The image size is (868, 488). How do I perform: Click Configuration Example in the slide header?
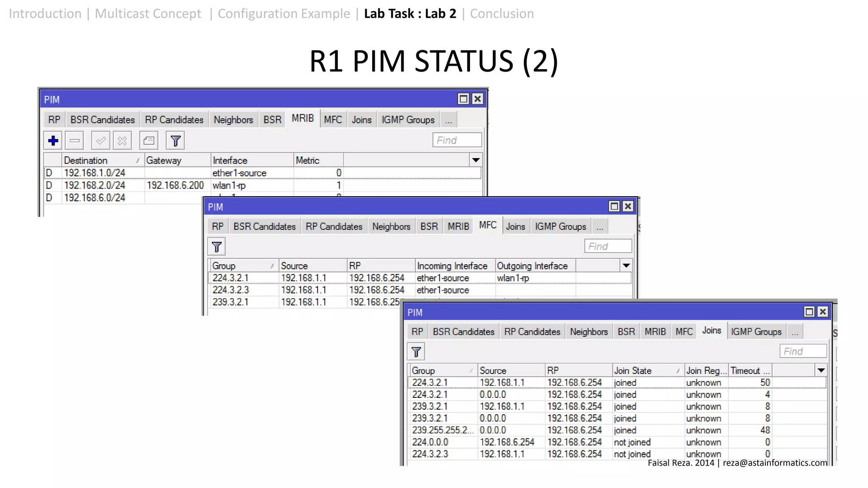pyautogui.click(x=284, y=14)
